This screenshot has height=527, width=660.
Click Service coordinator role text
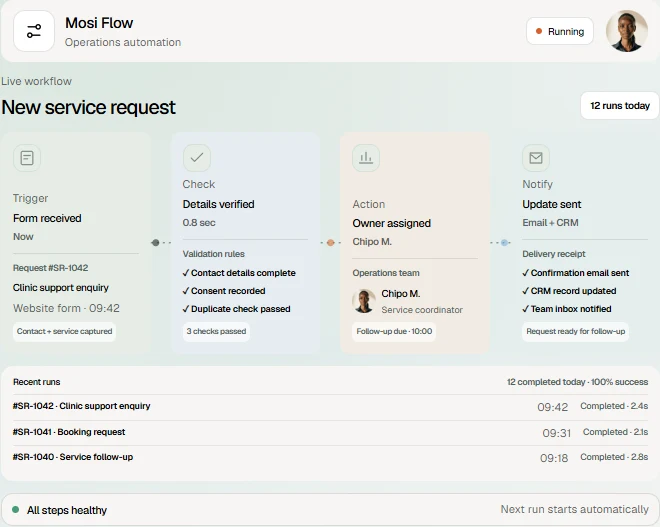(x=422, y=310)
